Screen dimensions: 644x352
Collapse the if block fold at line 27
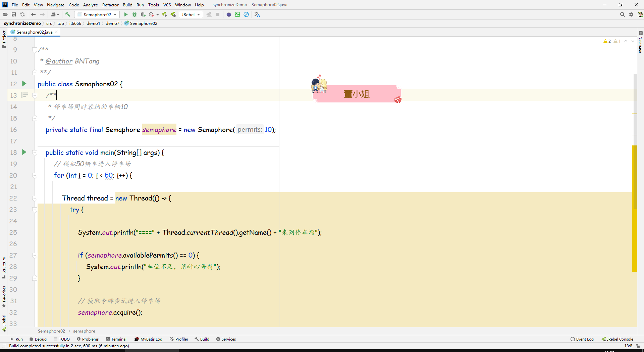35,255
